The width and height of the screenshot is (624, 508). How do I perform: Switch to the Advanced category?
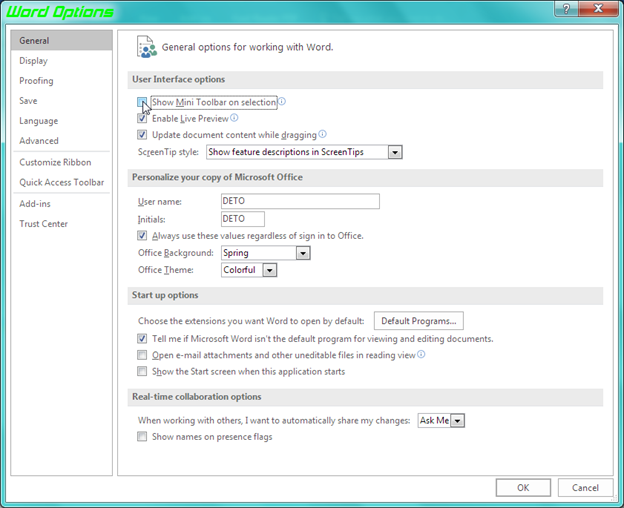point(62,141)
